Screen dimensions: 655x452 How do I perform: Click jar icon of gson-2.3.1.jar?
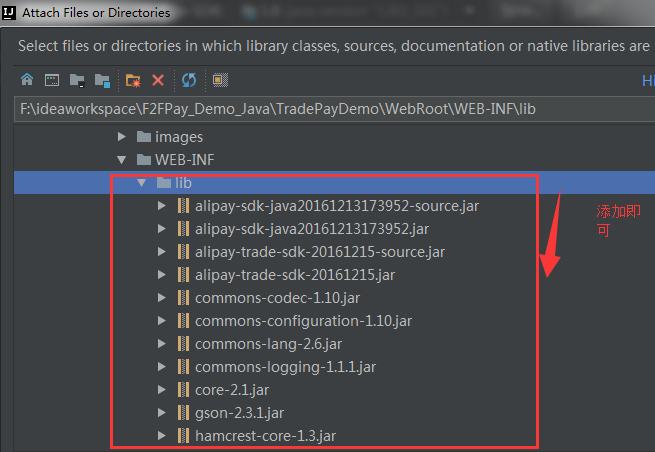point(183,412)
